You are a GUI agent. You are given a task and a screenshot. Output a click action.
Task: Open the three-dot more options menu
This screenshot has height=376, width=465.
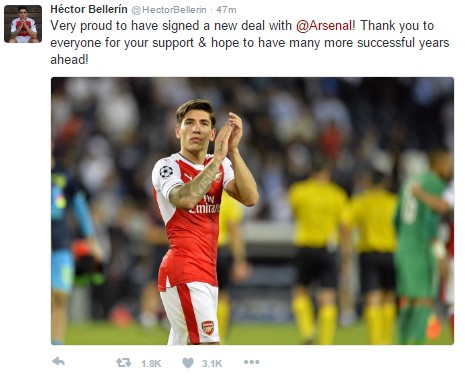pyautogui.click(x=251, y=362)
